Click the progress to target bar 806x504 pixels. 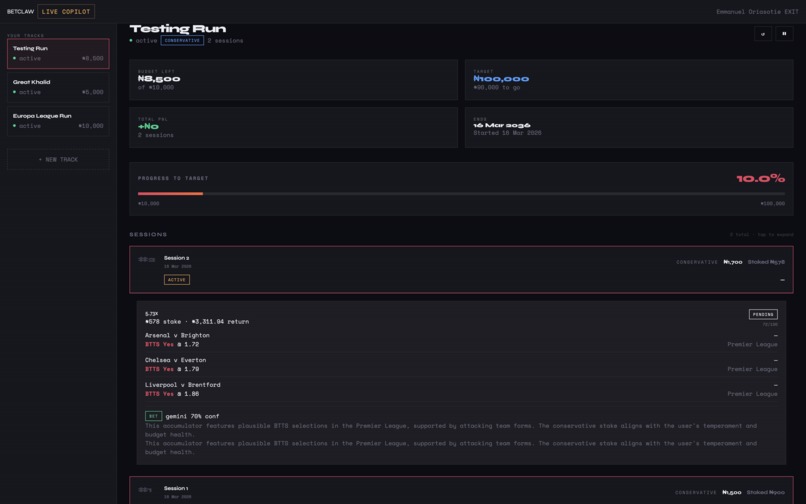[461, 194]
